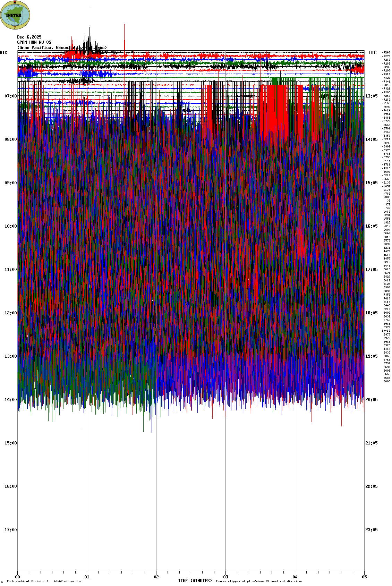Viewport: 392px width, 586px height.
Task: Select the 23:05 UTC time label
Action: 371,530
